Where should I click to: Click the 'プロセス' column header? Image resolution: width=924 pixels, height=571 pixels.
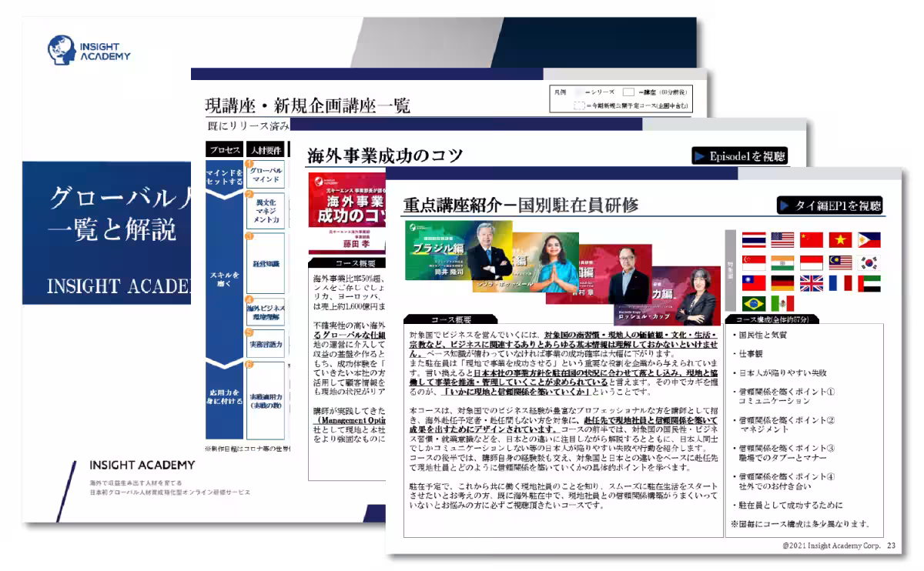click(x=224, y=149)
